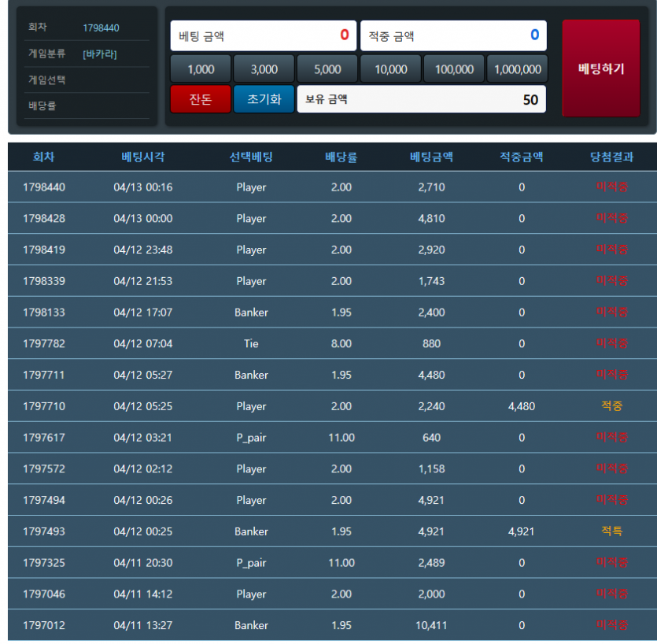Click the 적중금액 column header
This screenshot has height=644, width=657.
pyautogui.click(x=521, y=157)
